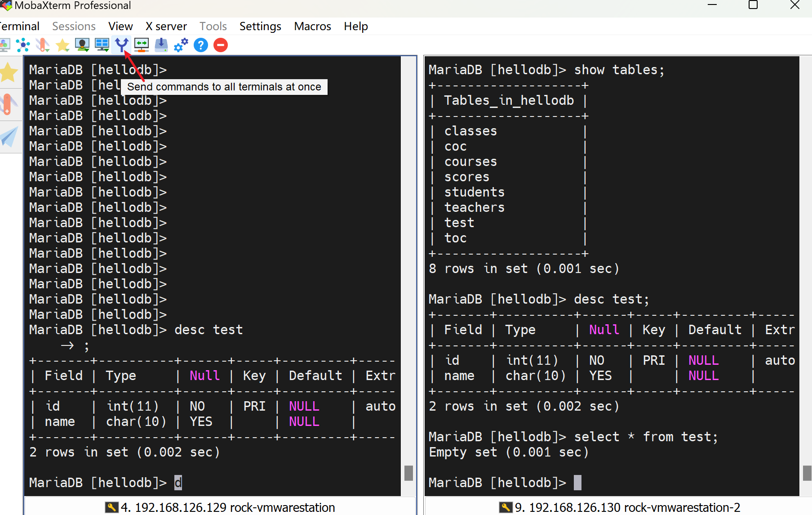
Task: Open the Tools swiss-knife toolbar dropdown
Action: tap(43, 45)
